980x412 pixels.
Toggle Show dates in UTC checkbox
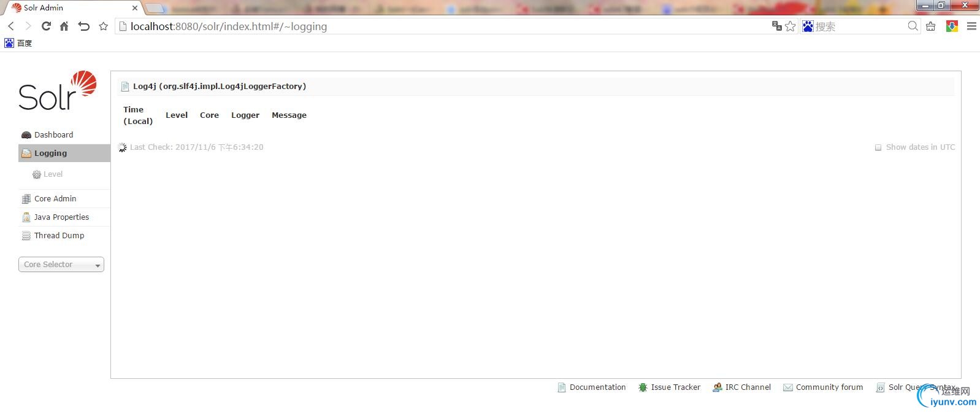click(878, 147)
